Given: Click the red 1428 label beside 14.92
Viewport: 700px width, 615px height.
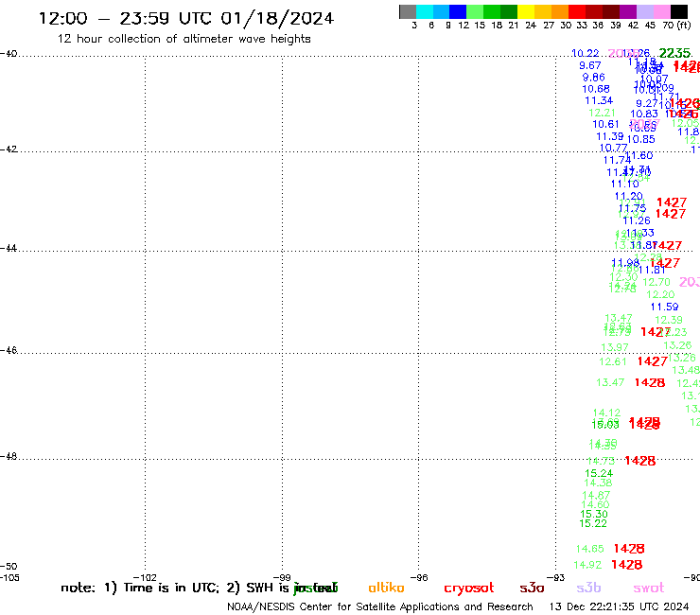Looking at the screenshot, I should 627,565.
